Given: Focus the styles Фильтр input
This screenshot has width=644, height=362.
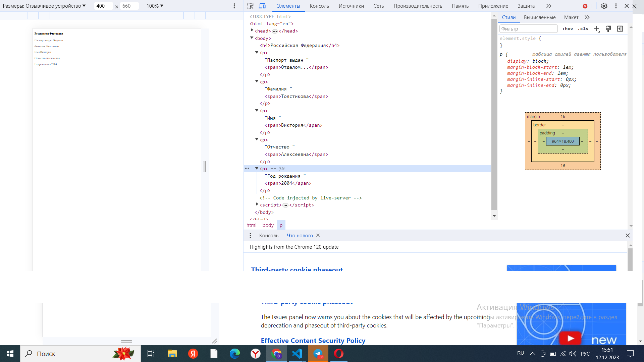Looking at the screenshot, I should pyautogui.click(x=528, y=29).
